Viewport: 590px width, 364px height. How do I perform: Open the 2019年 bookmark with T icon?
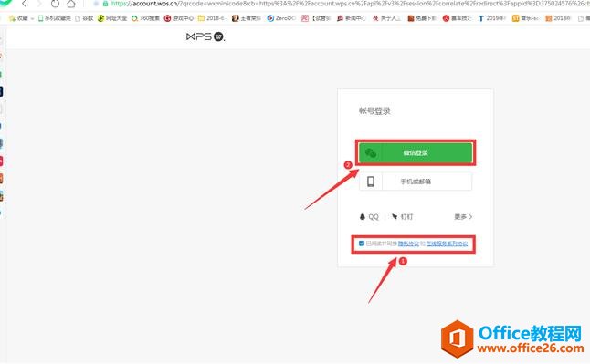pos(491,18)
